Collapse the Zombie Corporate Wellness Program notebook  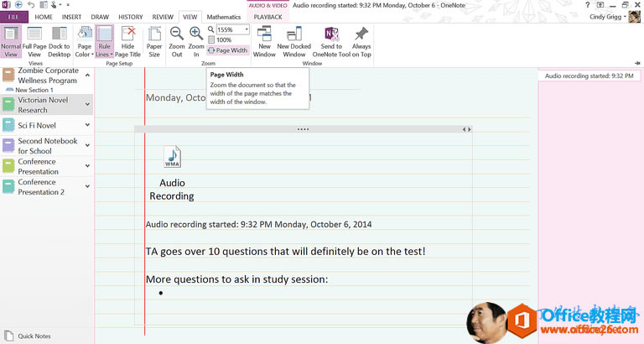click(87, 76)
